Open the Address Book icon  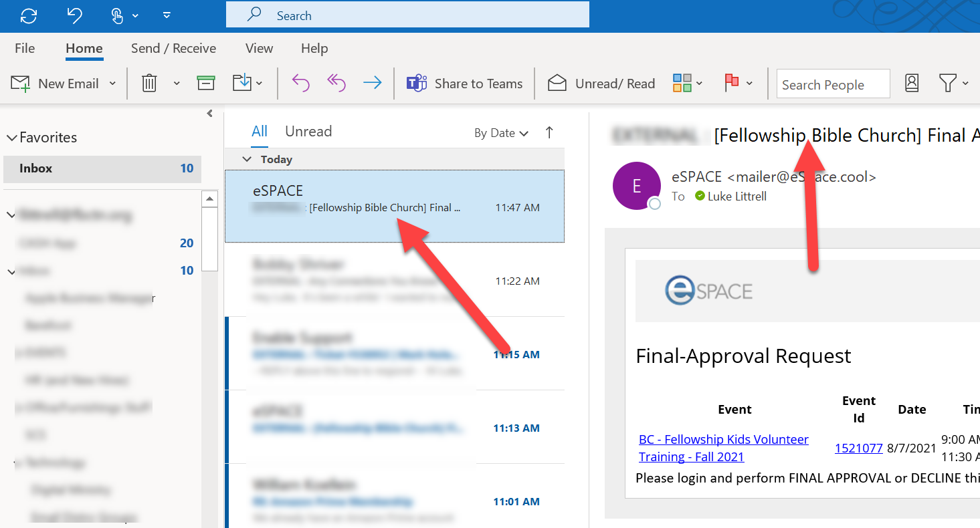(912, 83)
